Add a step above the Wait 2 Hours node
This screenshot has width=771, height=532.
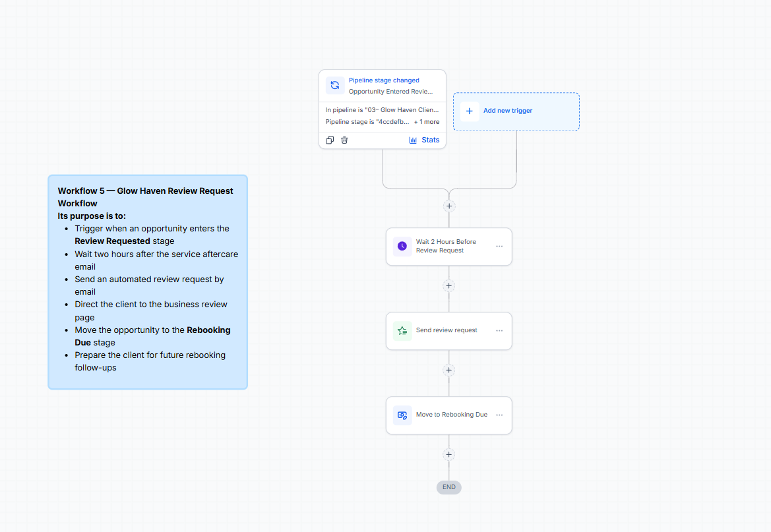coord(449,206)
